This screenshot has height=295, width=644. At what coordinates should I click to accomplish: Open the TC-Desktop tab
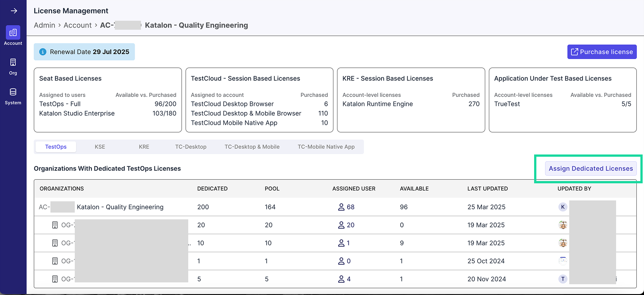[191, 147]
